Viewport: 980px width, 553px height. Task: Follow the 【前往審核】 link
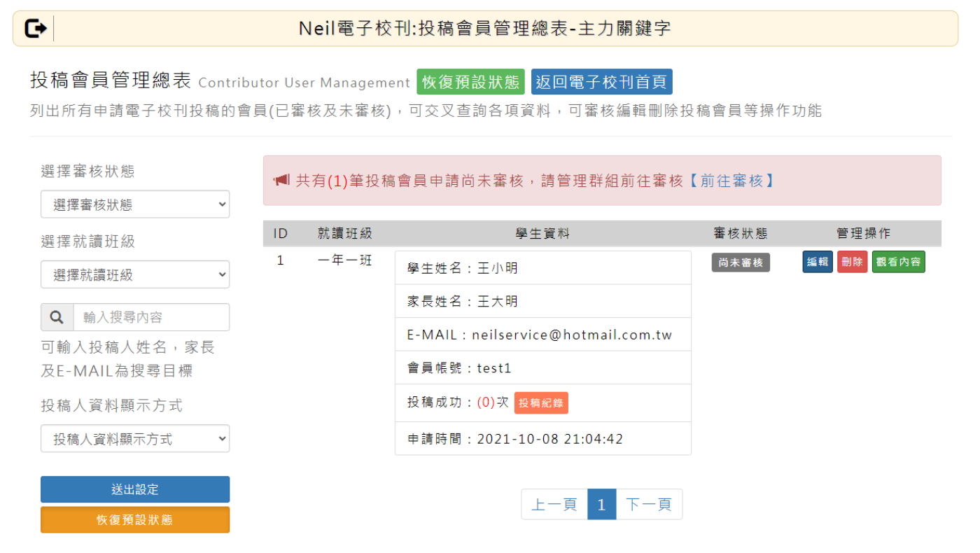[x=731, y=181]
